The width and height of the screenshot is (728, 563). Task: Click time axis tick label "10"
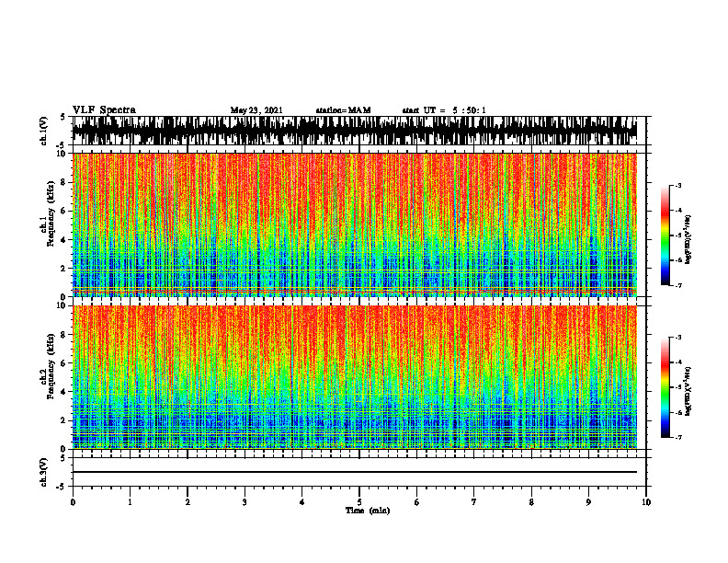pyautogui.click(x=646, y=502)
